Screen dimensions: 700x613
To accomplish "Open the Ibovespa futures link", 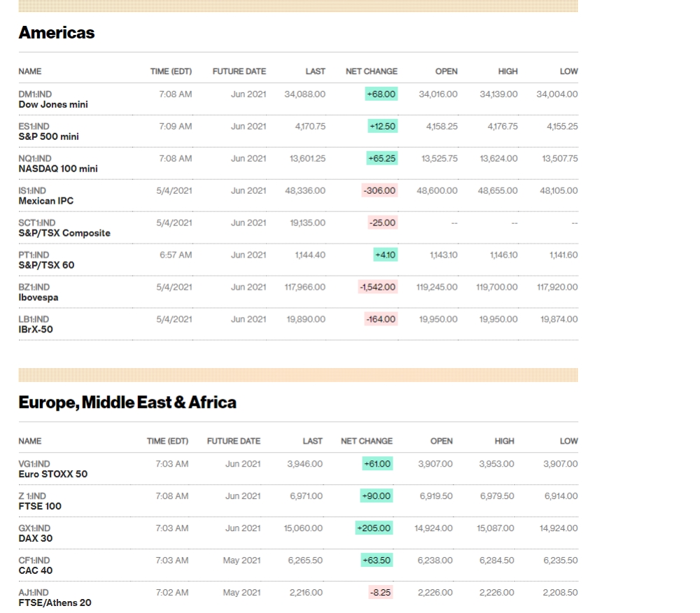I will (x=38, y=297).
